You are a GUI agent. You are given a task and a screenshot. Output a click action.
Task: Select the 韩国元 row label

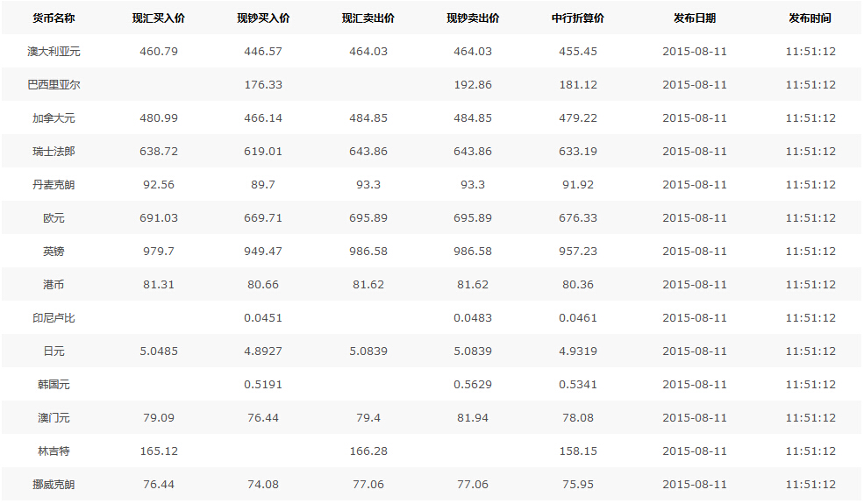tap(54, 385)
